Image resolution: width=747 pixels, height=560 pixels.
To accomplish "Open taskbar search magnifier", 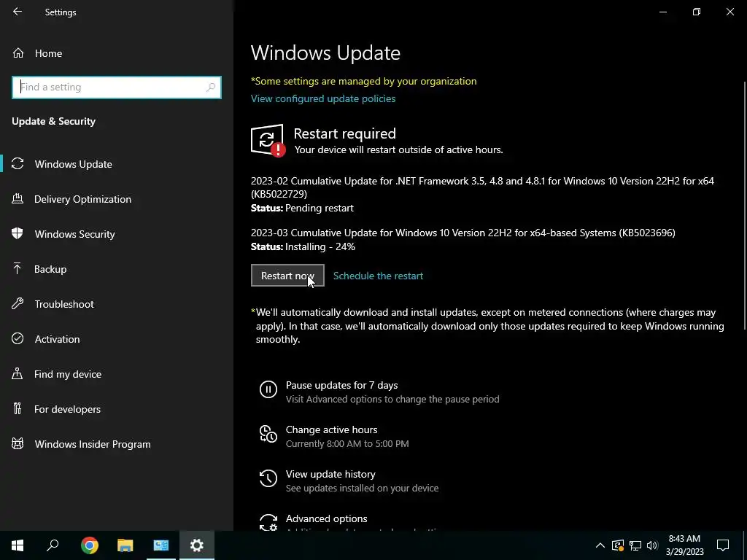I will [53, 545].
